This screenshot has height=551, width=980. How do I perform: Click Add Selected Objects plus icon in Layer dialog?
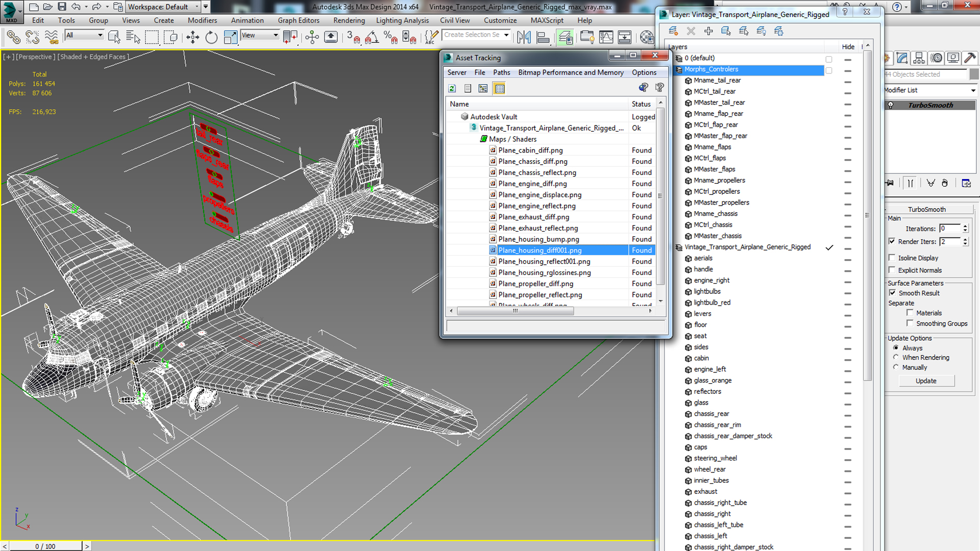click(x=708, y=31)
